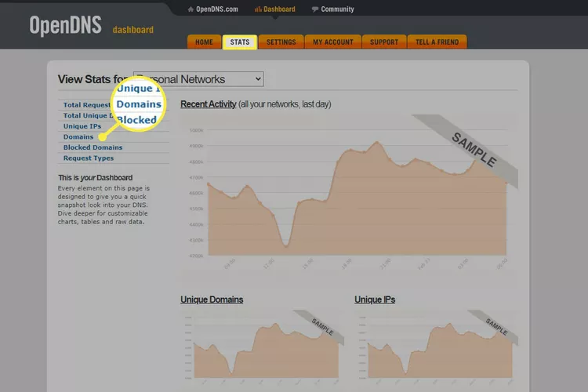Click the Recent Activity heading link
The width and height of the screenshot is (588, 392).
tap(208, 104)
